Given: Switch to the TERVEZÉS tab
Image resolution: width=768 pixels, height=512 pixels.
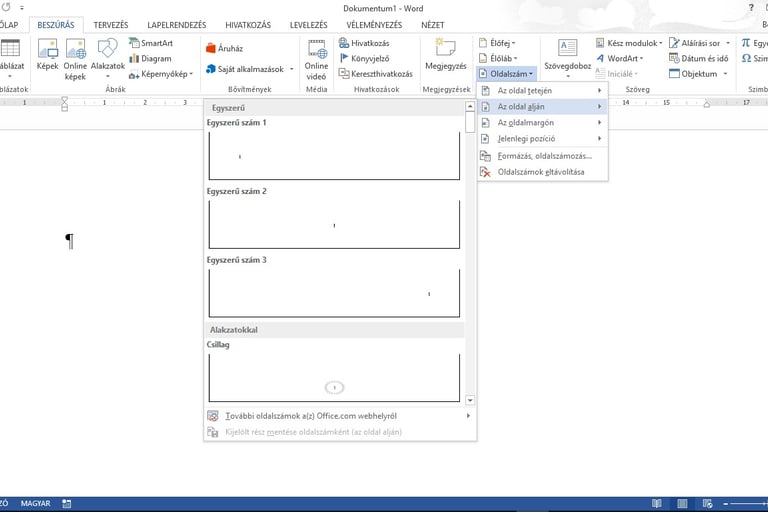Looking at the screenshot, I should 111,24.
